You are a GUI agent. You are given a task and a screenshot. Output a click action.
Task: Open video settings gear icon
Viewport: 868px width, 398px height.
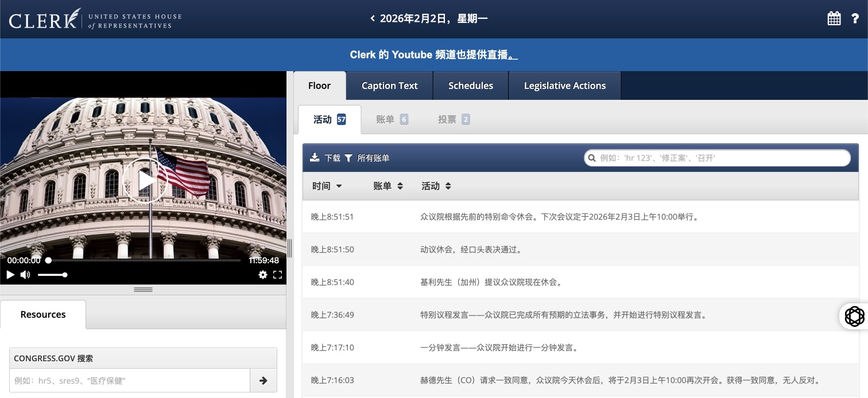pyautogui.click(x=263, y=275)
